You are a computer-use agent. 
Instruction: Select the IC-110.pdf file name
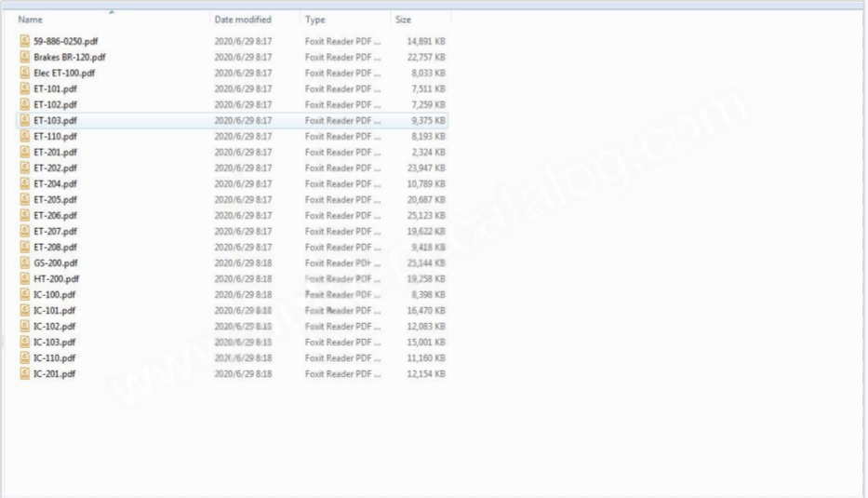[55, 357]
